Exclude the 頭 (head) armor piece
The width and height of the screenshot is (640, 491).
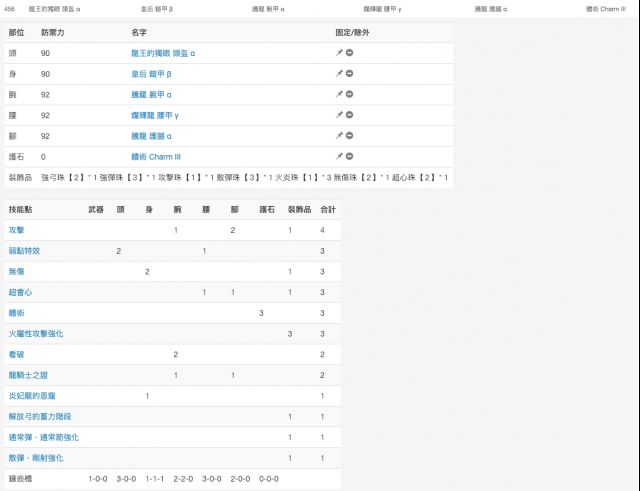pos(349,53)
